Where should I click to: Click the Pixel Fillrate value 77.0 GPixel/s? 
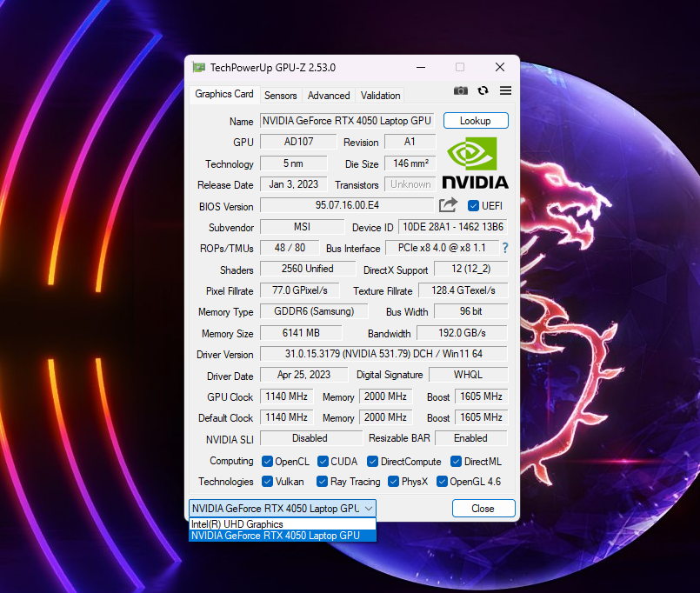299,290
